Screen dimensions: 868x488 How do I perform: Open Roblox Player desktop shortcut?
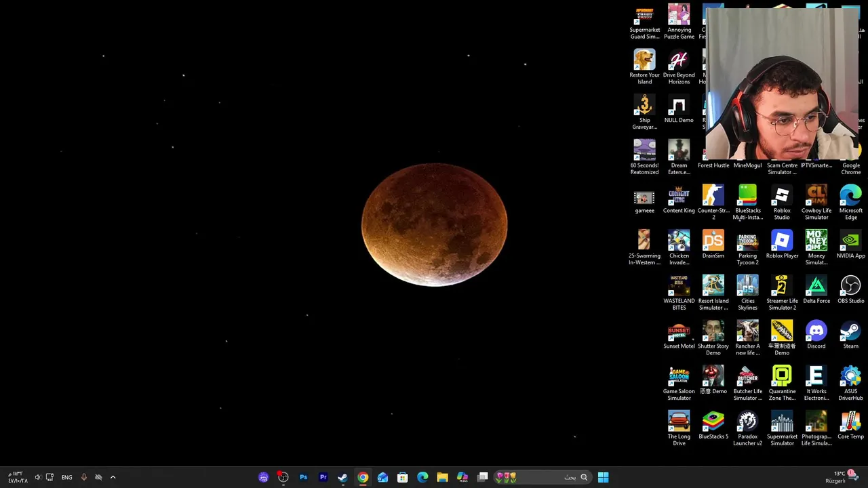(x=782, y=245)
